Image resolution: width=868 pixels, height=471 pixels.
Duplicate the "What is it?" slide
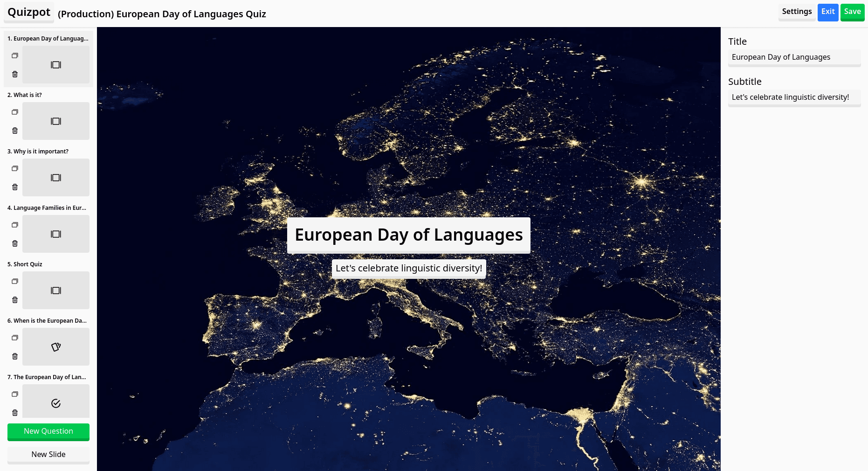point(15,112)
